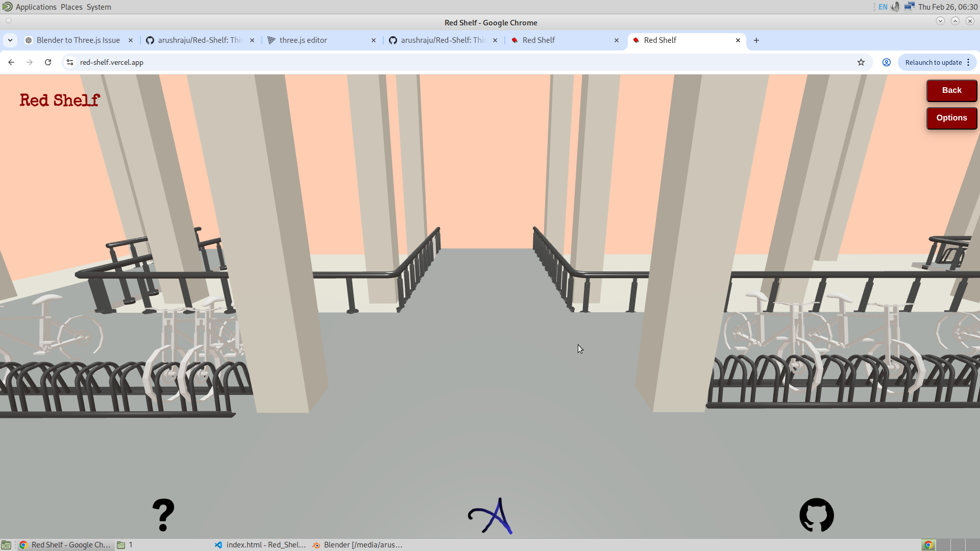This screenshot has height=551, width=980.
Task: Click the site information icon in address bar
Action: 69,62
